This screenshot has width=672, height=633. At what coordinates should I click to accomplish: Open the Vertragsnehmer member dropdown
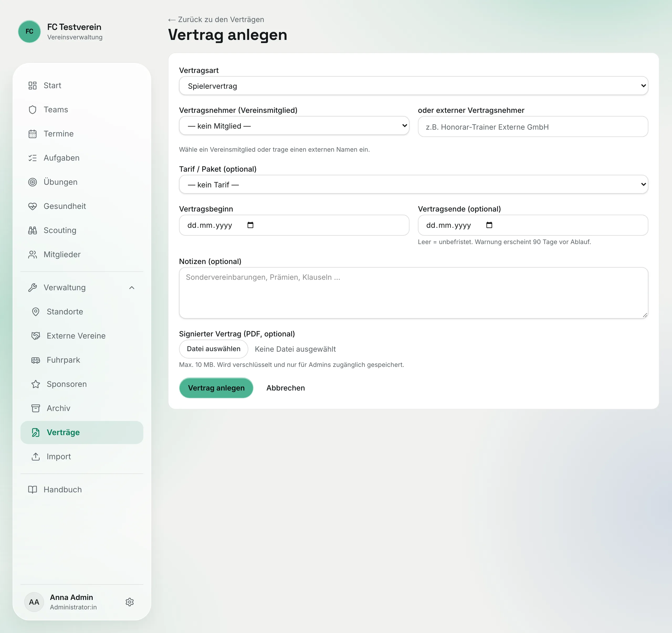(x=294, y=126)
